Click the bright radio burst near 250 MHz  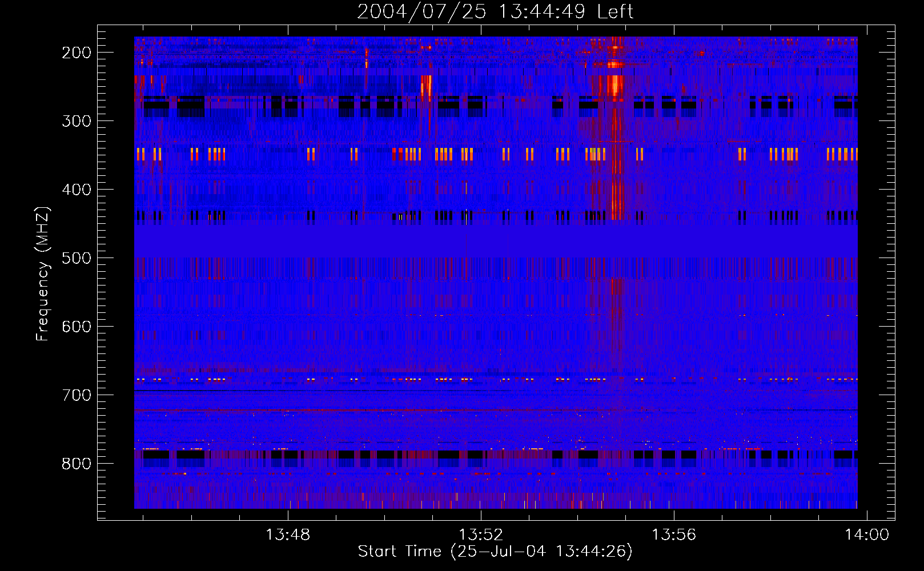(615, 86)
